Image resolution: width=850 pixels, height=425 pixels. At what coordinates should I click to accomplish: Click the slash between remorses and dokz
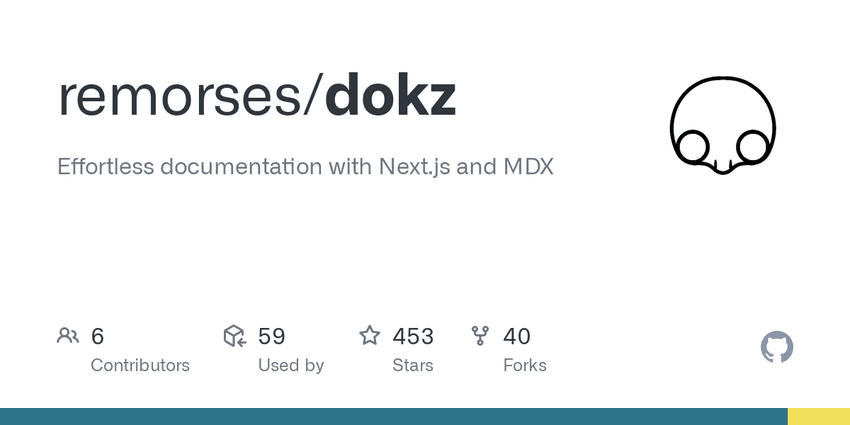tap(313, 95)
